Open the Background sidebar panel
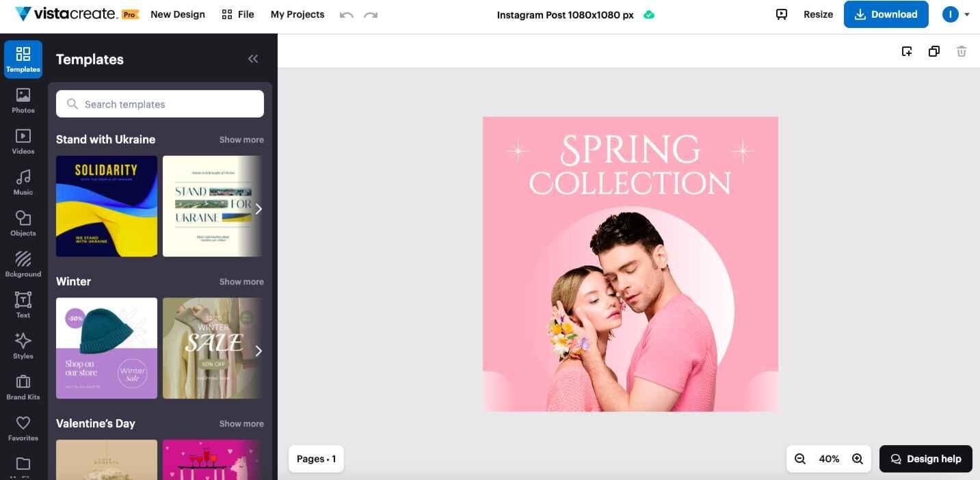This screenshot has height=480, width=980. pyautogui.click(x=23, y=265)
